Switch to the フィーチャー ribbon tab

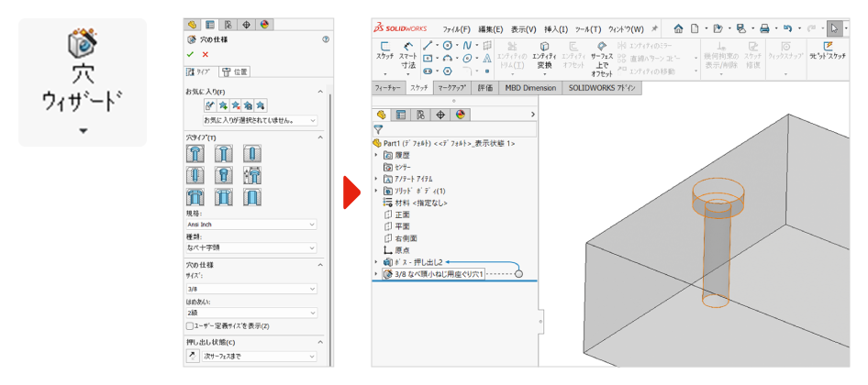387,88
